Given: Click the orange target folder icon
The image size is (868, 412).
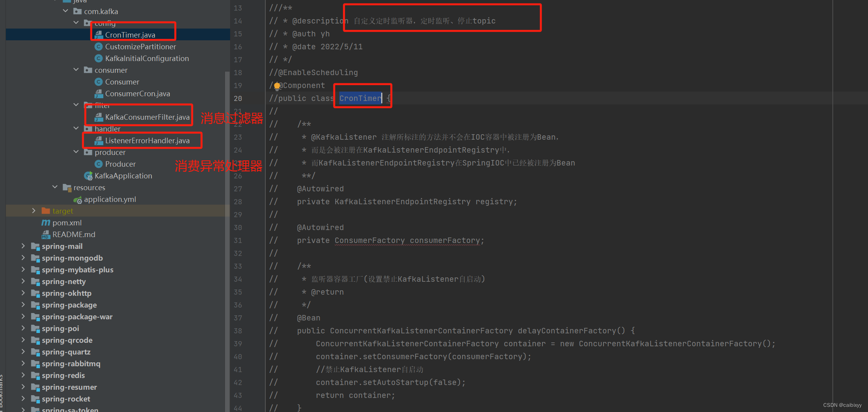Looking at the screenshot, I should coord(46,211).
